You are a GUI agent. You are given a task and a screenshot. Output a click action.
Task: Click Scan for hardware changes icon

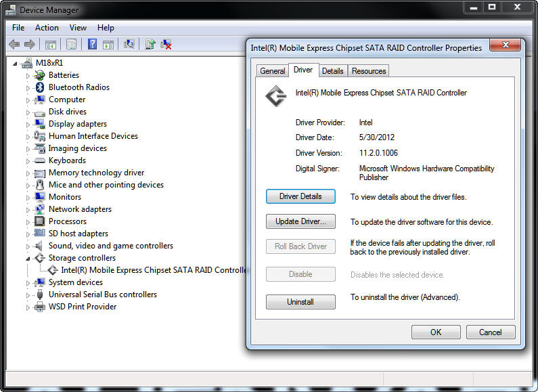click(x=129, y=44)
